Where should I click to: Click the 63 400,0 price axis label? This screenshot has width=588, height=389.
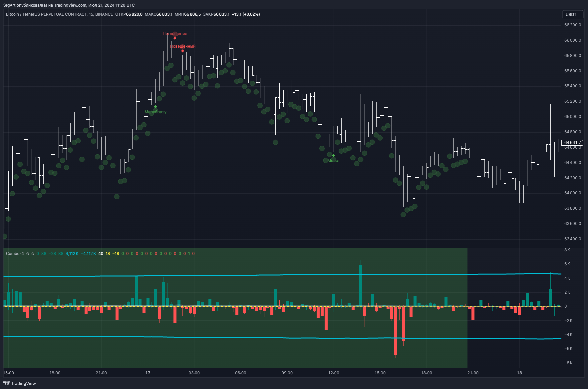tap(573, 239)
